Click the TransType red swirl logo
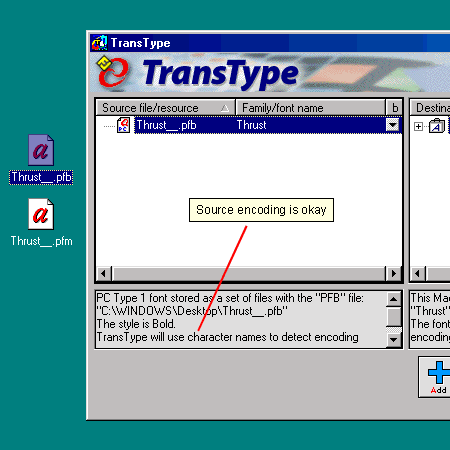 (113, 72)
